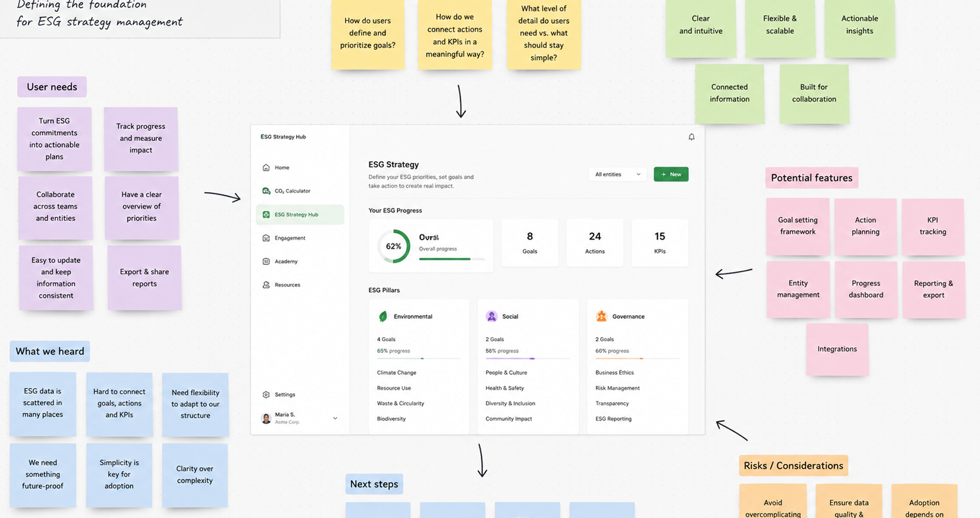
Task: Click the Social person icon
Action: 492,317
